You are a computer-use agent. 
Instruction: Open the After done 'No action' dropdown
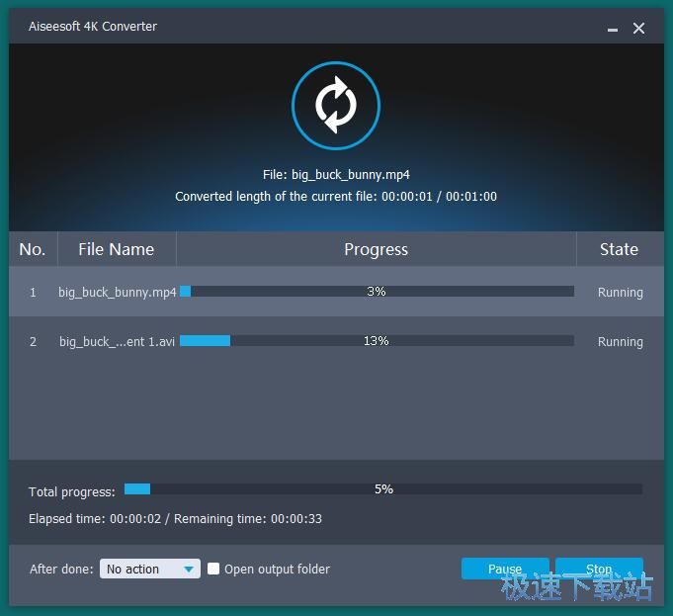pos(150,569)
